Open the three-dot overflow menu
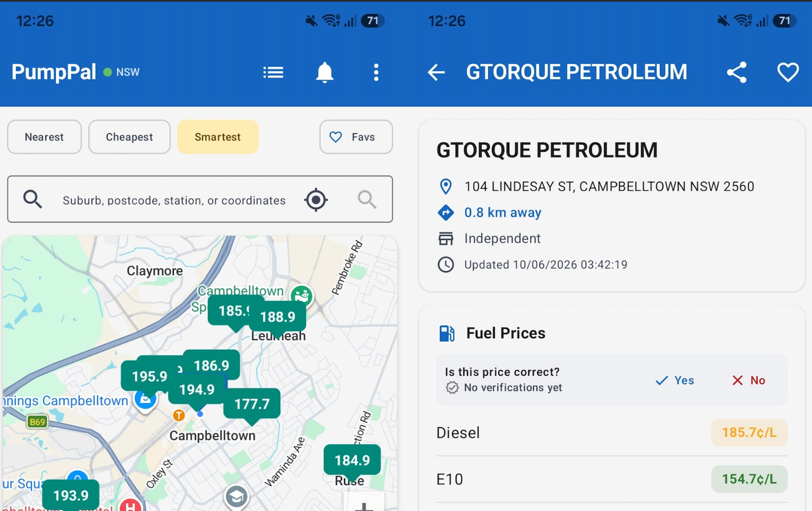 click(376, 73)
